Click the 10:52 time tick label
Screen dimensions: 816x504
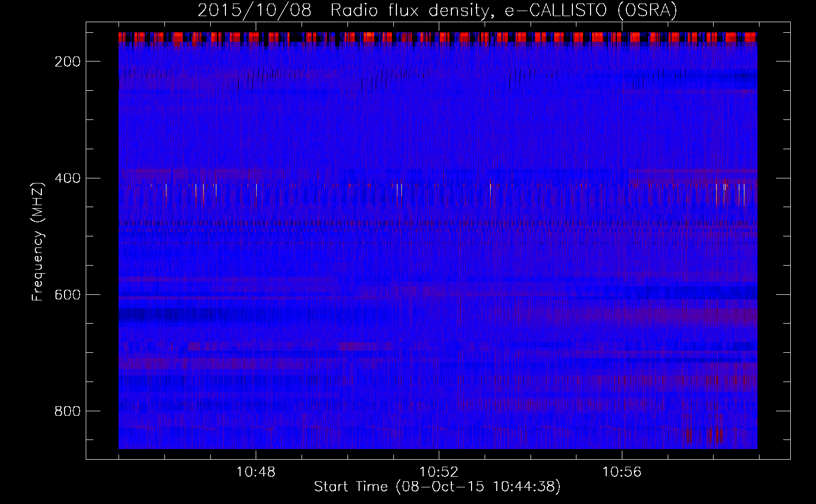coord(439,472)
